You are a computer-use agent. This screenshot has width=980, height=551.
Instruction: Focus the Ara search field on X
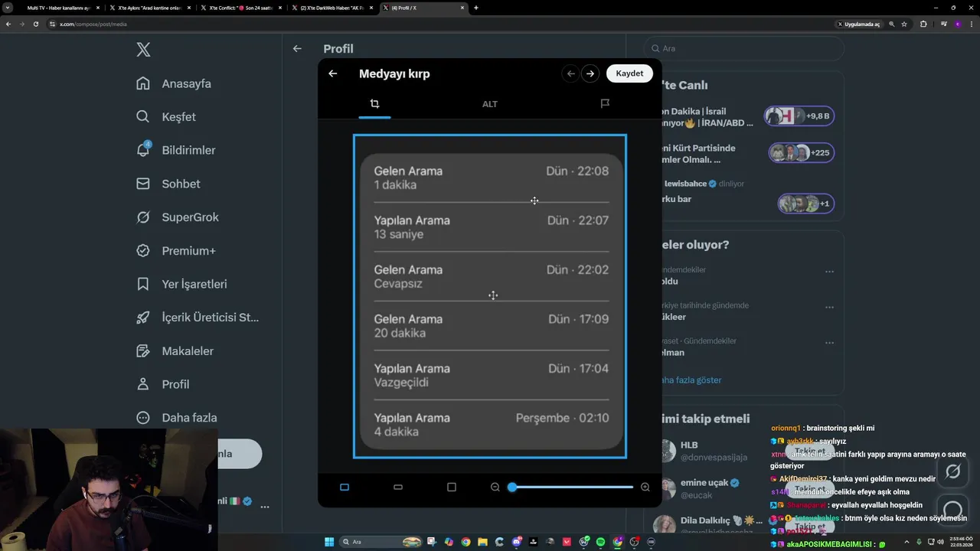tap(743, 48)
